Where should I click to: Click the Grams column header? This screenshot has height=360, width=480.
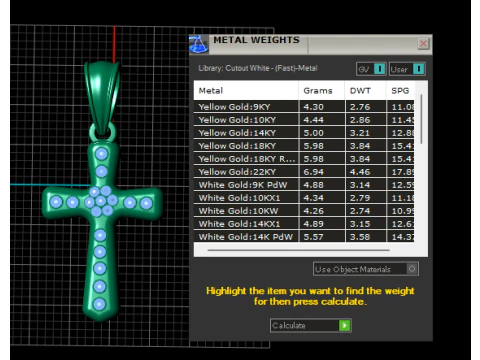click(x=322, y=91)
